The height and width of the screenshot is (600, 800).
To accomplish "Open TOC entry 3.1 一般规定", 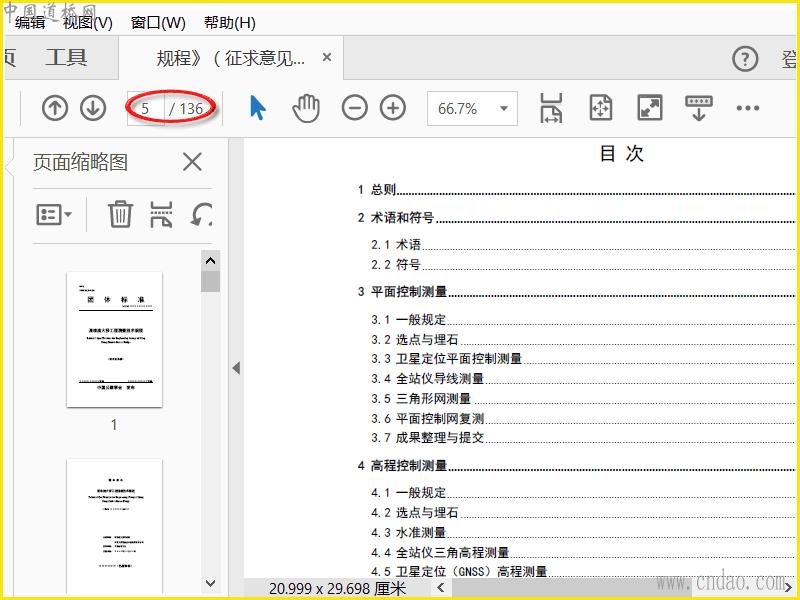I will [583, 320].
